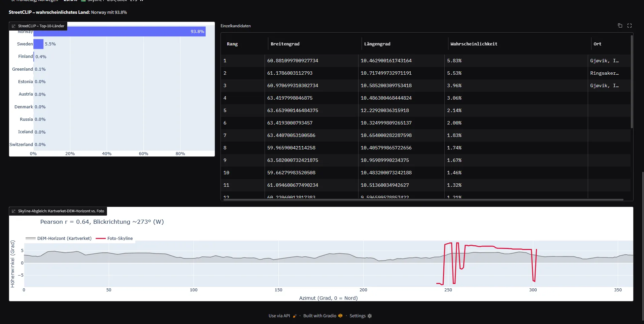Sort table by Breitengrad column header
644x324 pixels.
click(285, 44)
